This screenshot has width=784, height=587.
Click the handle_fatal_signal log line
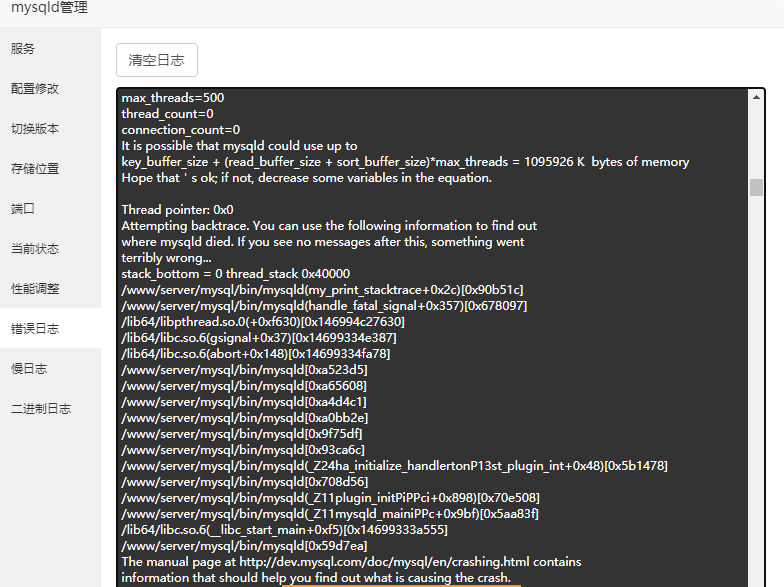324,306
